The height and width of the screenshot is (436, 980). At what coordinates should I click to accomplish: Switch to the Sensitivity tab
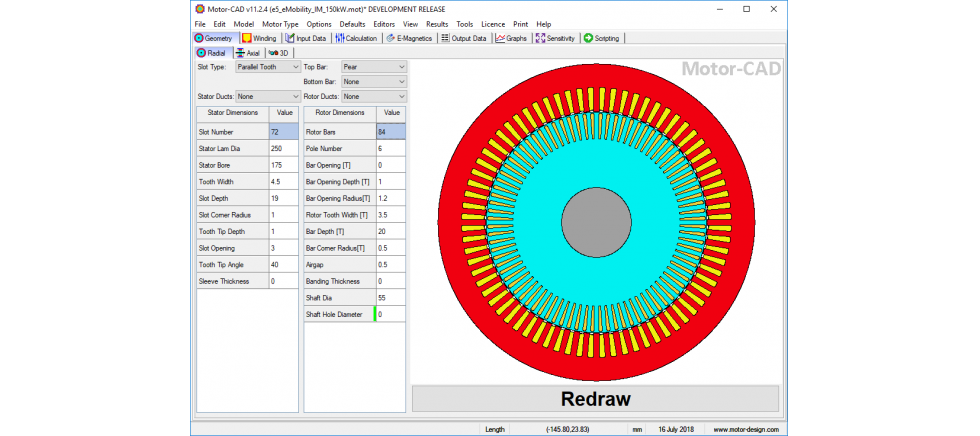point(556,38)
